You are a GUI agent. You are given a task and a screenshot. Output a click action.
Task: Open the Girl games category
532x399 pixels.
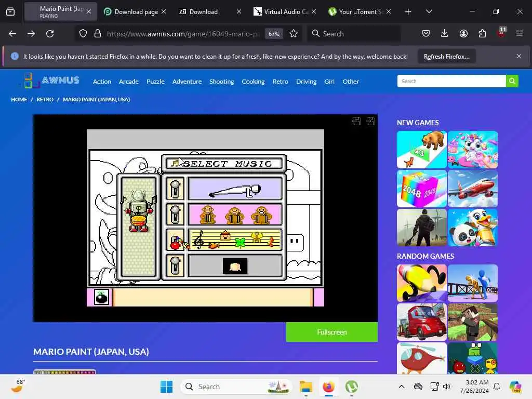329,82
